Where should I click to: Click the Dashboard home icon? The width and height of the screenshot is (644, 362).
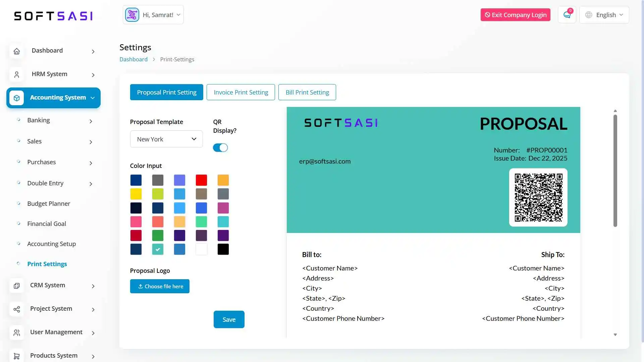17,51
